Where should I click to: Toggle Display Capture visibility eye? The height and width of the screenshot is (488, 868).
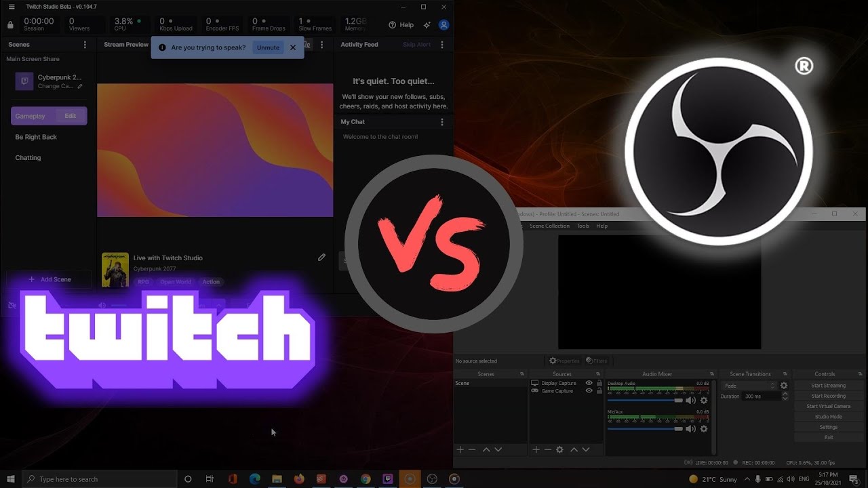[589, 384]
